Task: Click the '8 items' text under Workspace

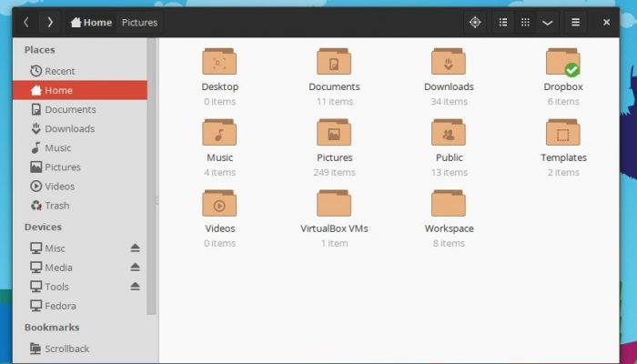Action: [x=449, y=243]
